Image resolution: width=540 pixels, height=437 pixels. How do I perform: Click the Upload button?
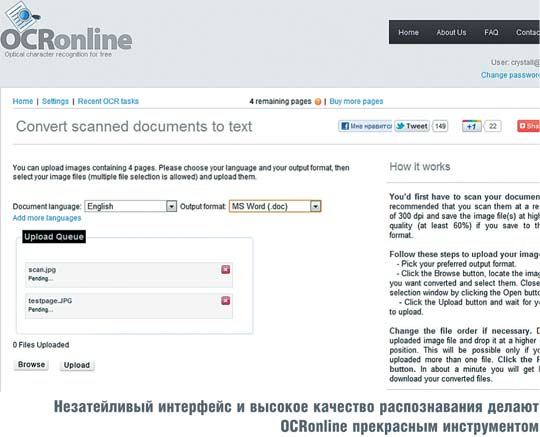[77, 365]
